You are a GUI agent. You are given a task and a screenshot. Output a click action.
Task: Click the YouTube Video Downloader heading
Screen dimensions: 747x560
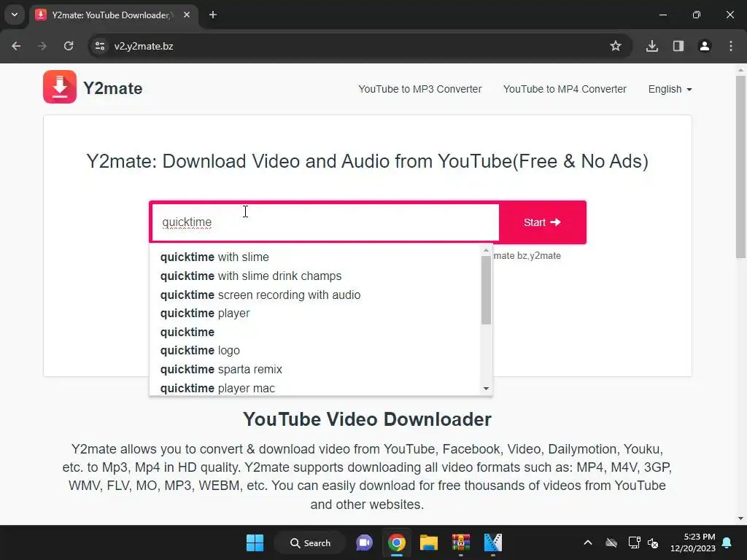tap(367, 419)
